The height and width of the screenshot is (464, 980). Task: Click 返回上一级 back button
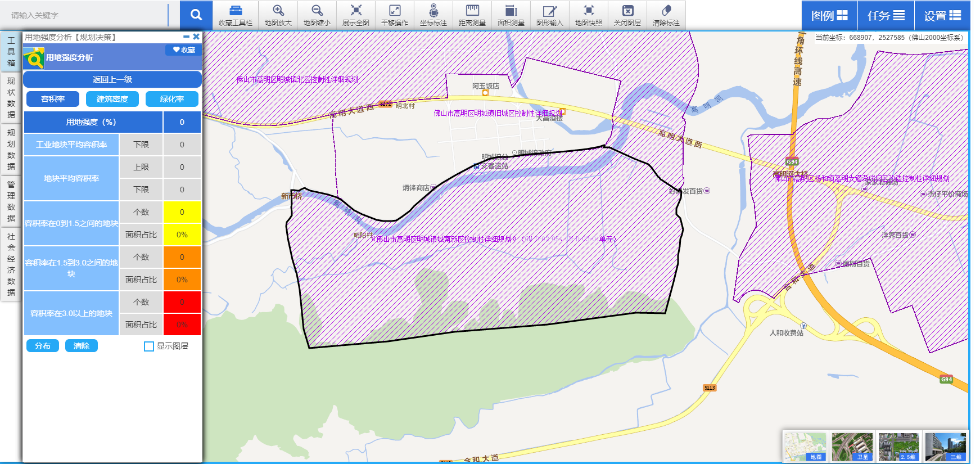[x=112, y=79]
